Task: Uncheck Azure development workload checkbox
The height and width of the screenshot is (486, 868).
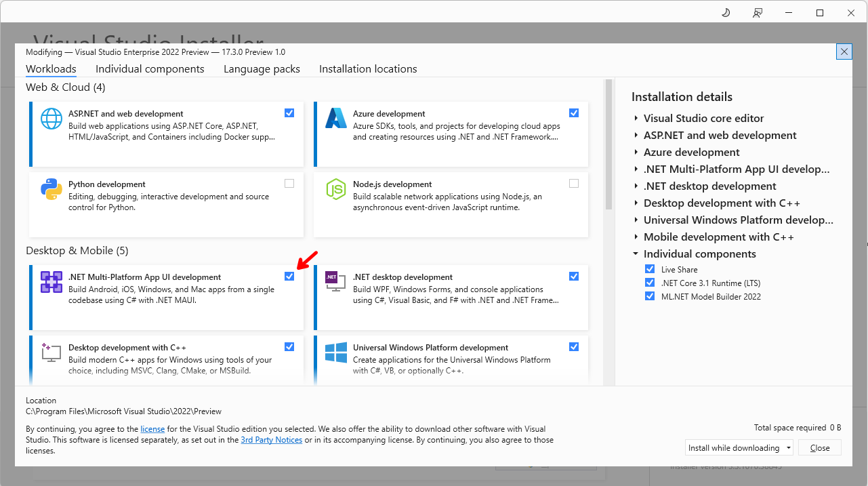Action: click(574, 113)
